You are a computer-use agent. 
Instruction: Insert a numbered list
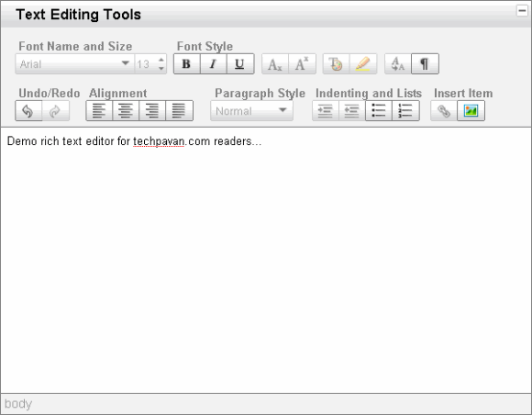405,111
